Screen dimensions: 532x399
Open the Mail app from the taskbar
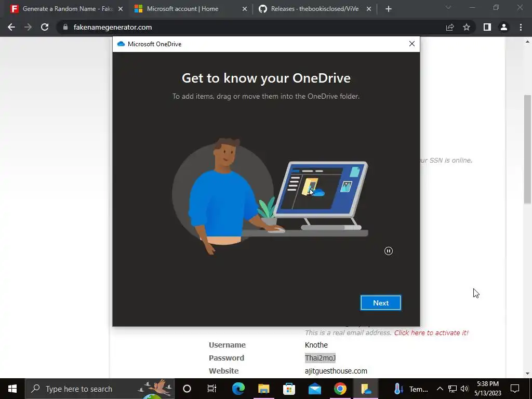click(314, 389)
